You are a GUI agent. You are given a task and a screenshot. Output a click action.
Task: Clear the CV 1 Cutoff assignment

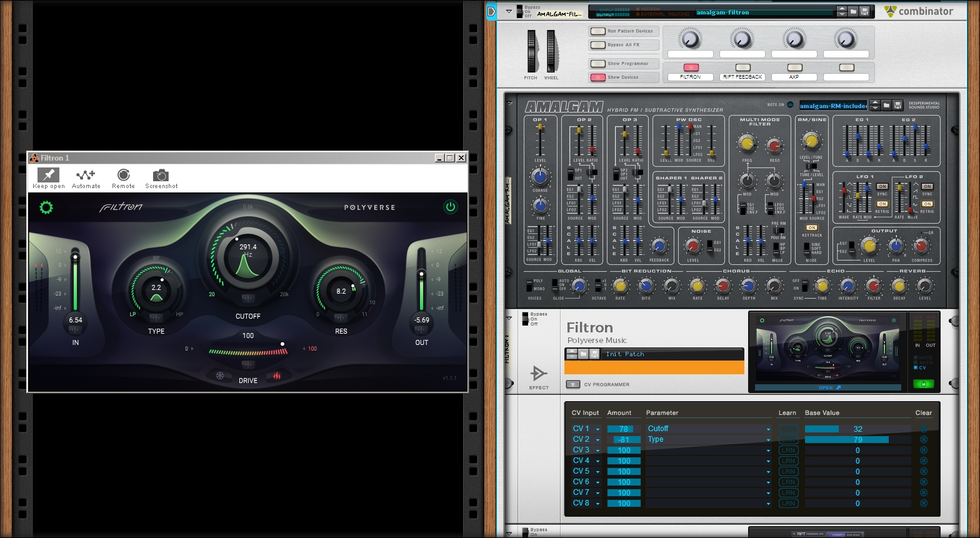tap(924, 429)
